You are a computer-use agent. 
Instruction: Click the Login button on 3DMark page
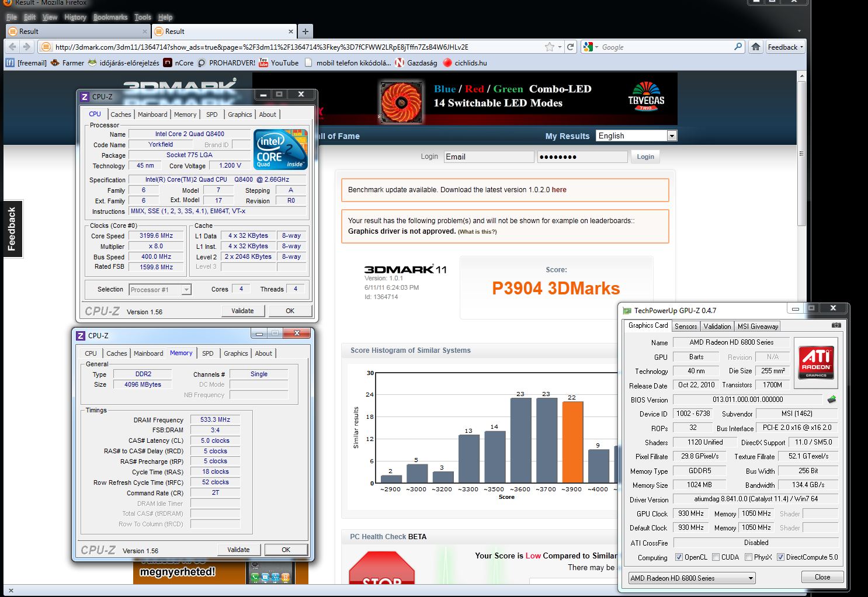pos(645,157)
